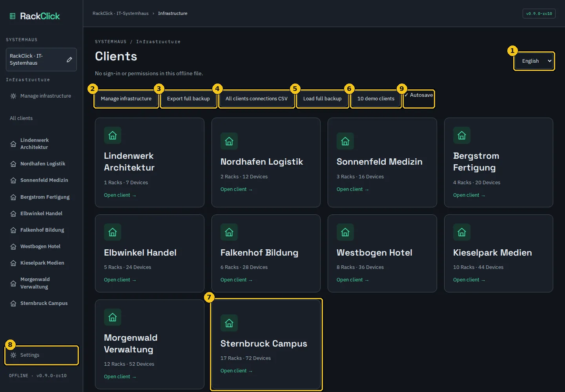Click the house icon on Sternbruck Campus card
Image resolution: width=565 pixels, height=392 pixels.
pos(229,323)
